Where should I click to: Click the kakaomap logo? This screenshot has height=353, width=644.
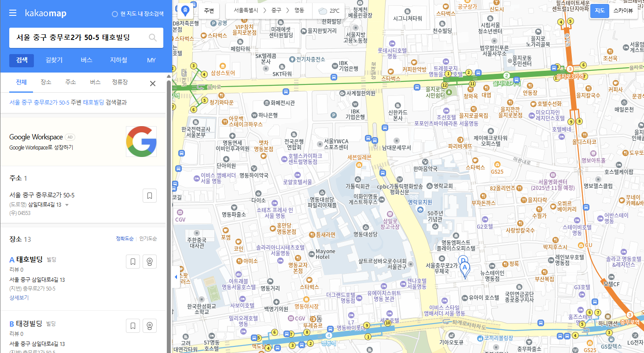pos(46,13)
